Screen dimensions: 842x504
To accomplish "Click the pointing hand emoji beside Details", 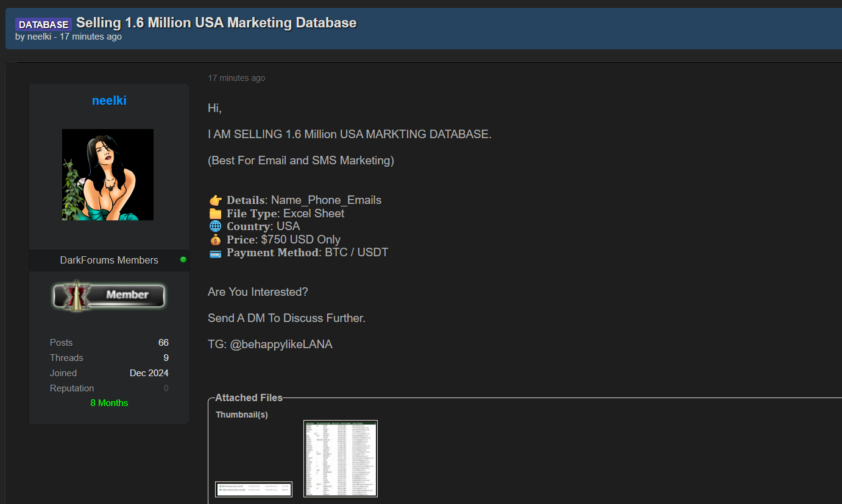I will pyautogui.click(x=216, y=200).
